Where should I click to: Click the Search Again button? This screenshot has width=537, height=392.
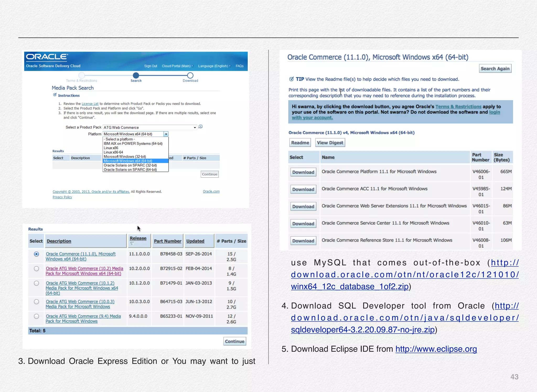(x=495, y=69)
